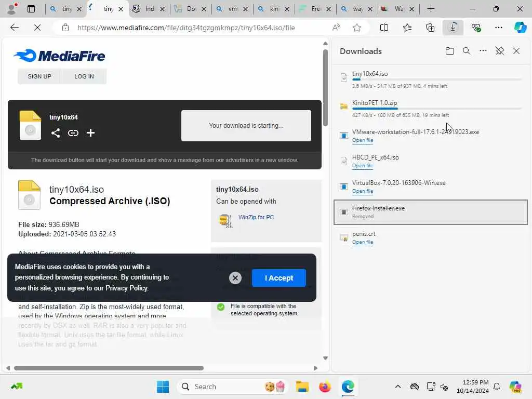Open the WinZip for PC link
This screenshot has width=532, height=399.
[256, 217]
